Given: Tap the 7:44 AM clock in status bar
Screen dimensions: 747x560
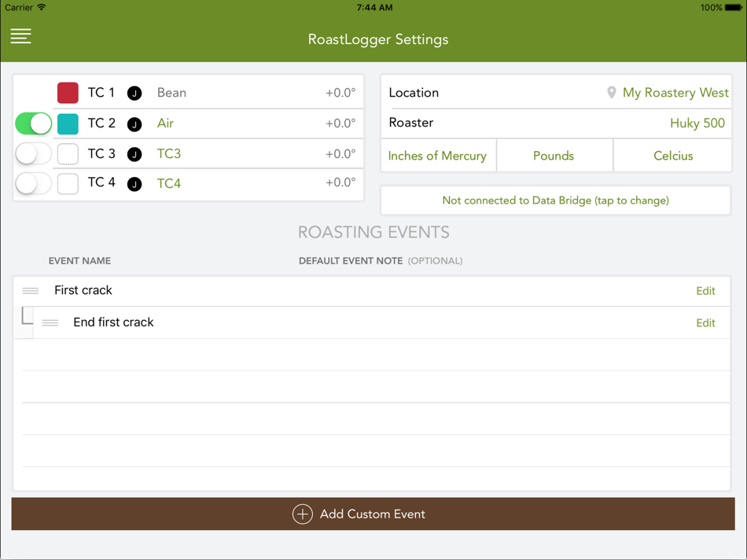Looking at the screenshot, I should click(x=374, y=7).
